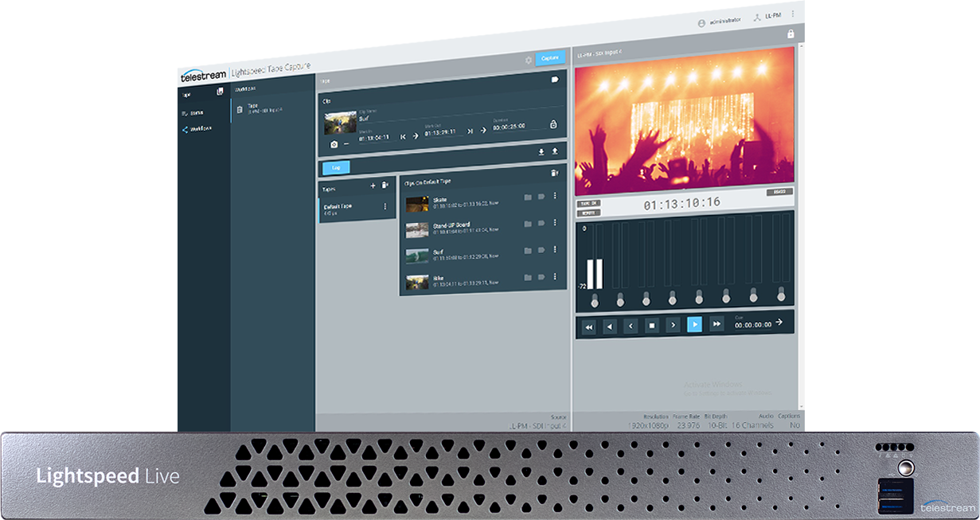This screenshot has width=980, height=520.
Task: Select the Stand UP Board clip thumbnail
Action: [417, 230]
